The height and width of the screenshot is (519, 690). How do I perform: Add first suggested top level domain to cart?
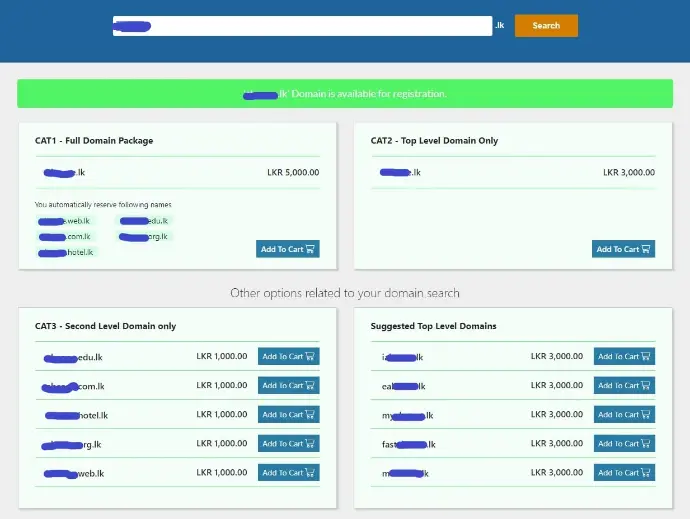624,356
